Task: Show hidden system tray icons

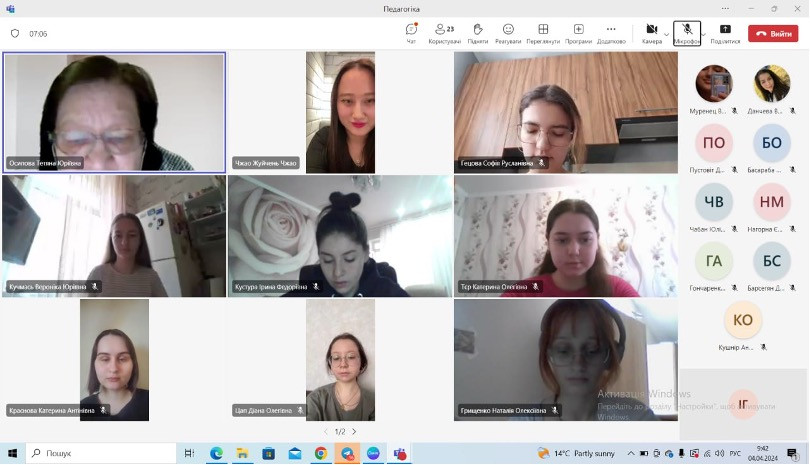Action: point(631,453)
